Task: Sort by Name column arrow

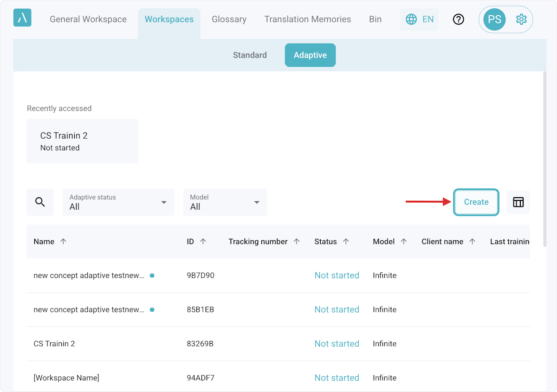Action: [x=64, y=242]
